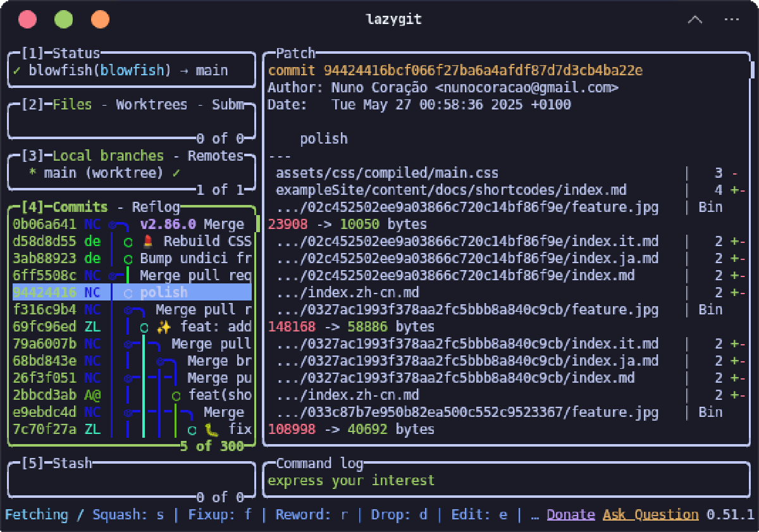Image resolution: width=759 pixels, height=532 pixels.
Task: Click the chevron-up icon in the title bar
Action: pos(694,20)
